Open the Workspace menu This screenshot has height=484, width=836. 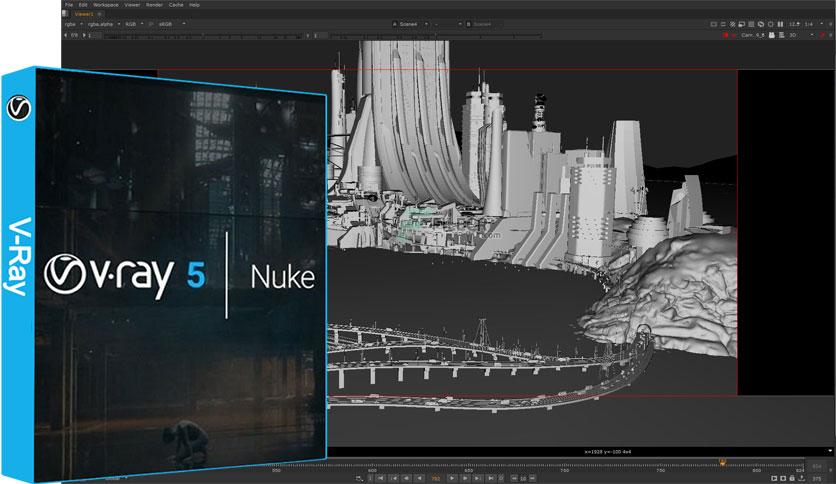[106, 5]
